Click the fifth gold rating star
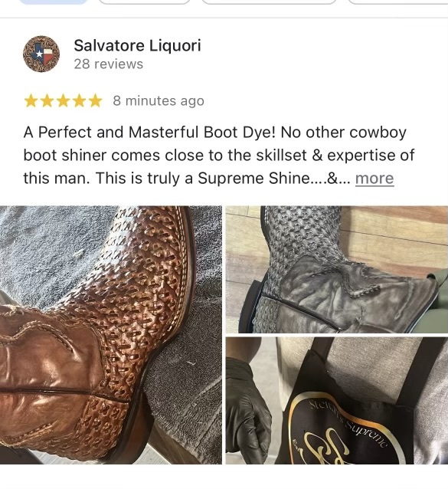 [95, 101]
